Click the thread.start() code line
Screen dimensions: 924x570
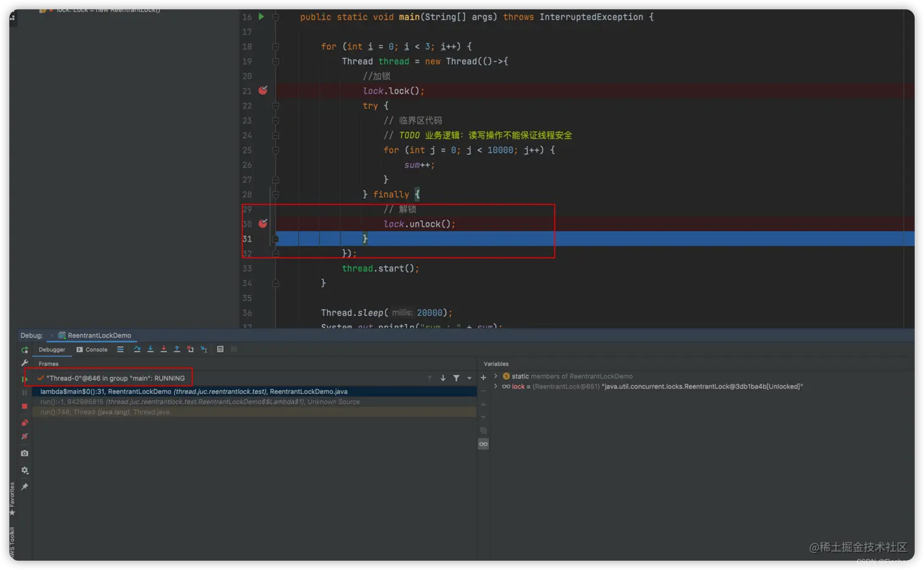pyautogui.click(x=381, y=268)
